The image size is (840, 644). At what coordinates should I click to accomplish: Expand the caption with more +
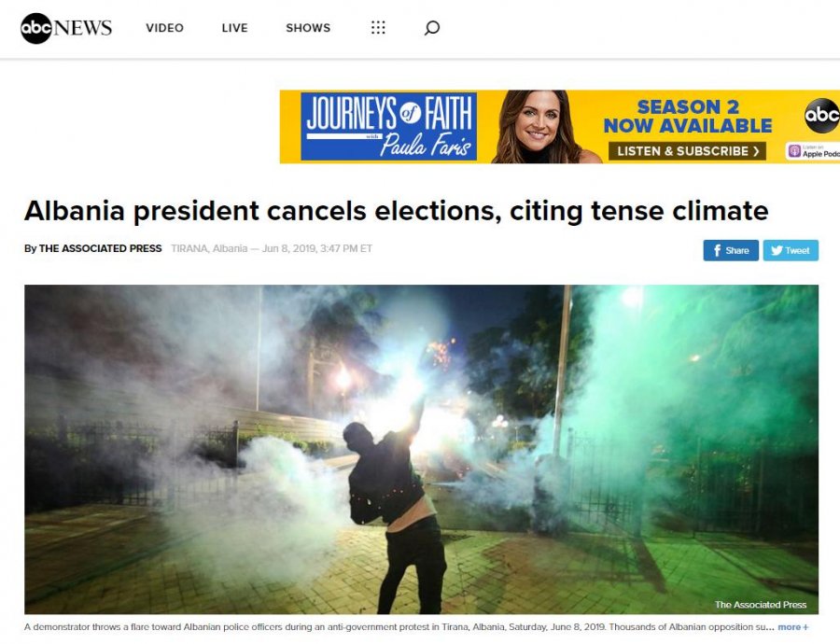tap(792, 627)
